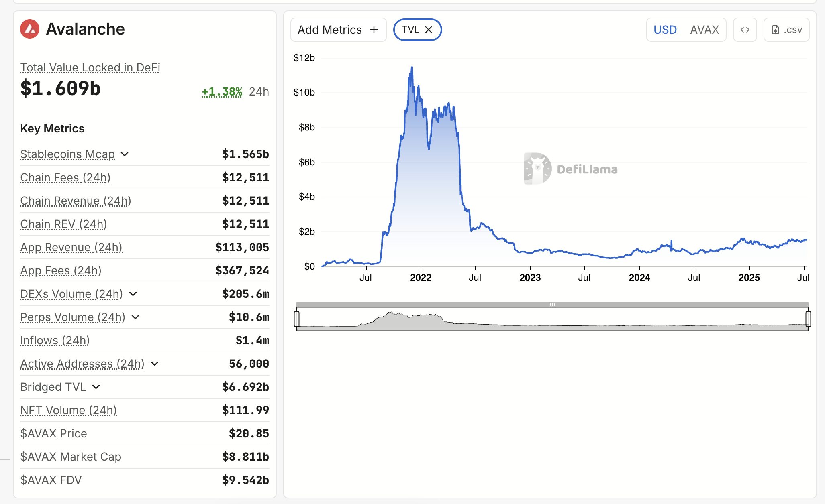
Task: Remove the TVL metric chip
Action: coord(429,30)
